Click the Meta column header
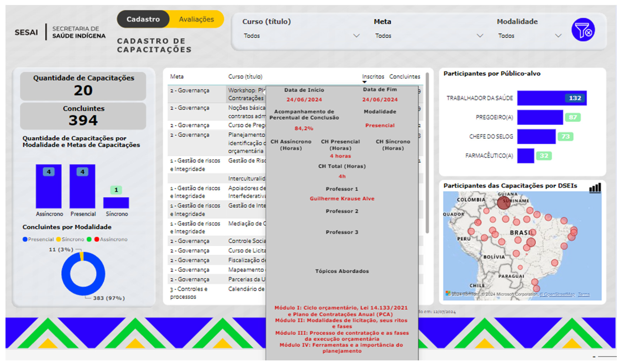The width and height of the screenshot is (623, 364). tap(177, 77)
